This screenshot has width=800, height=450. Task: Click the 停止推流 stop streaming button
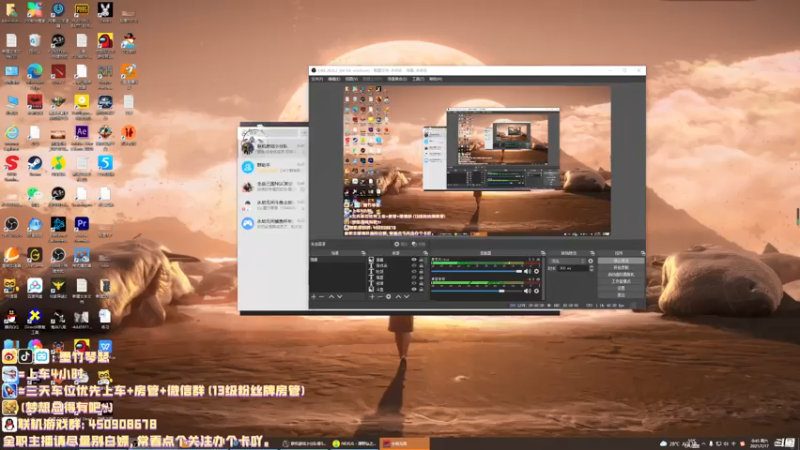[x=621, y=261]
